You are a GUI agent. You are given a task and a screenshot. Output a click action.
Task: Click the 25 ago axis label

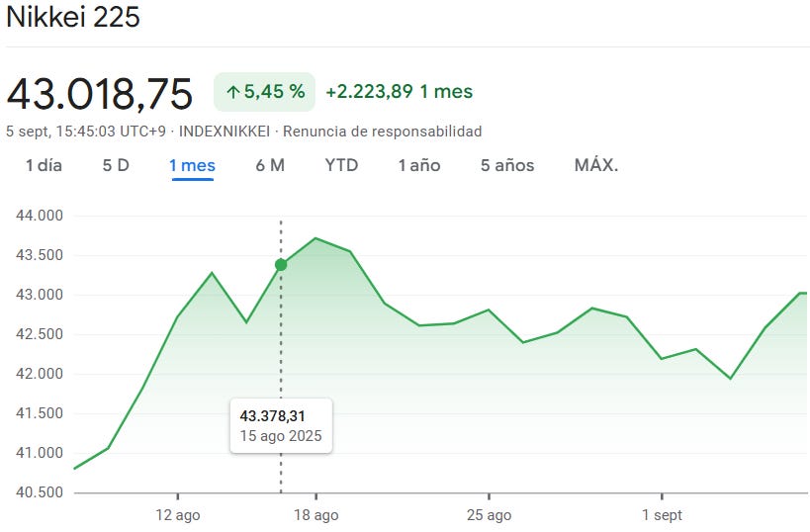[x=489, y=515]
